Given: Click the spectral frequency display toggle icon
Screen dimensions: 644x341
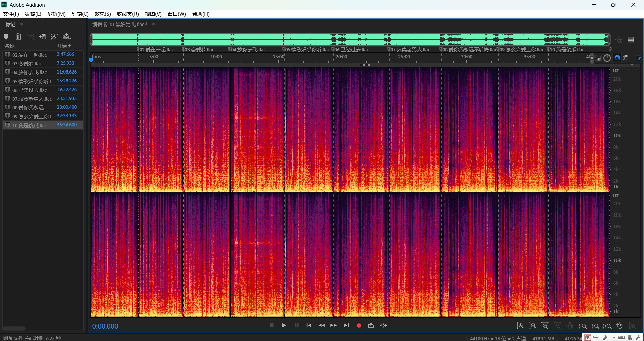Looking at the screenshot, I should click(x=598, y=58).
